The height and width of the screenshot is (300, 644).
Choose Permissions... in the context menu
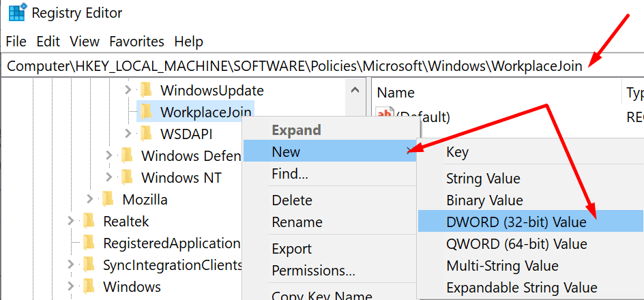[x=330, y=271]
